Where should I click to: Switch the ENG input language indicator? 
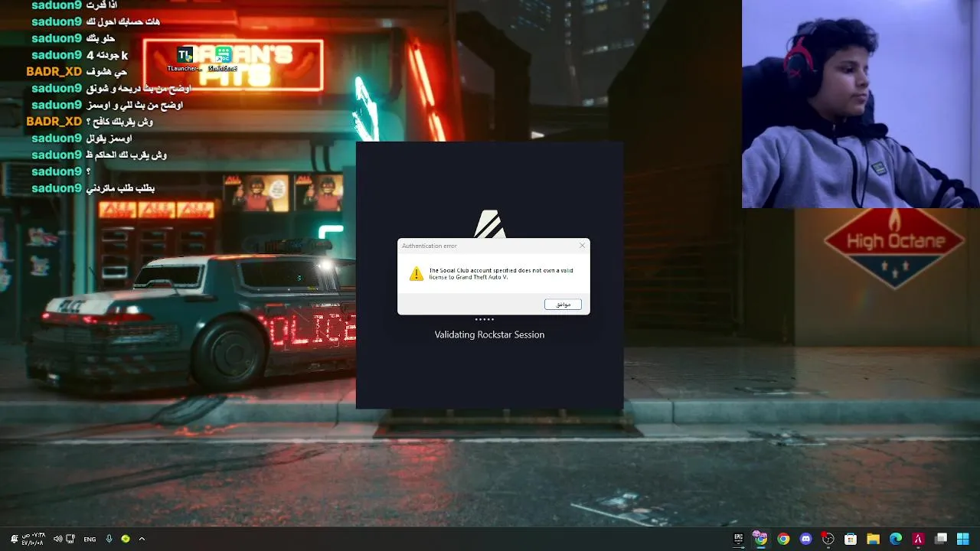(90, 539)
